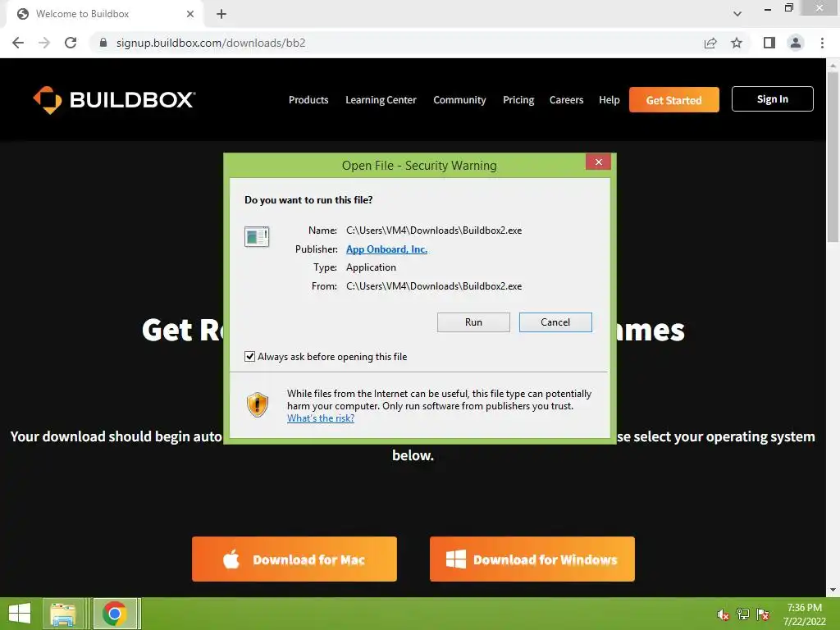Close the Welcome to Buildbox tab
The height and width of the screenshot is (630, 840).
point(190,14)
